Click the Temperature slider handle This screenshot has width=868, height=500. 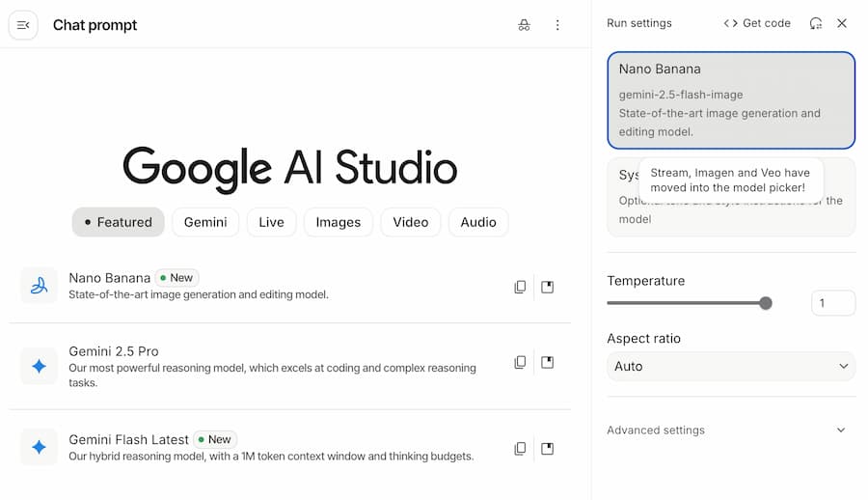[766, 303]
